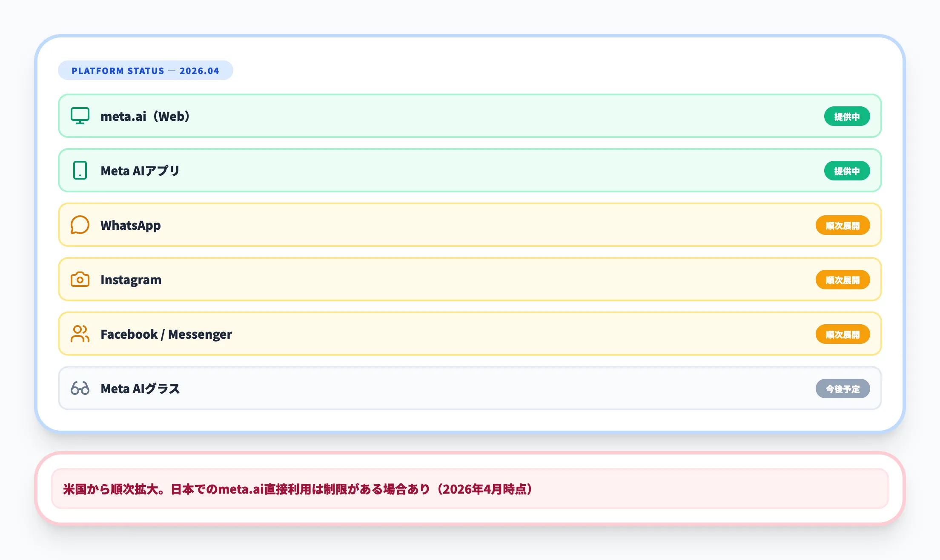940x560 pixels.
Task: Click the camera icon for Instagram
Action: [80, 280]
